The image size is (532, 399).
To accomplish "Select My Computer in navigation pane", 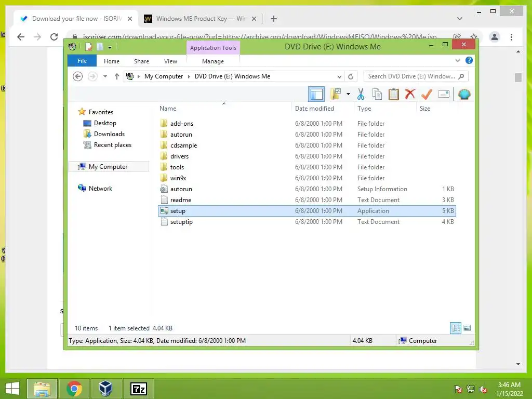I will [x=108, y=167].
